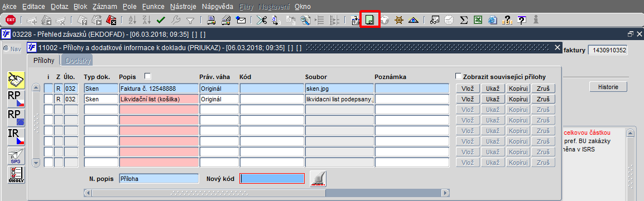Click the copy text 'a' icon
Screen dimensions: 644x201
pos(276,19)
